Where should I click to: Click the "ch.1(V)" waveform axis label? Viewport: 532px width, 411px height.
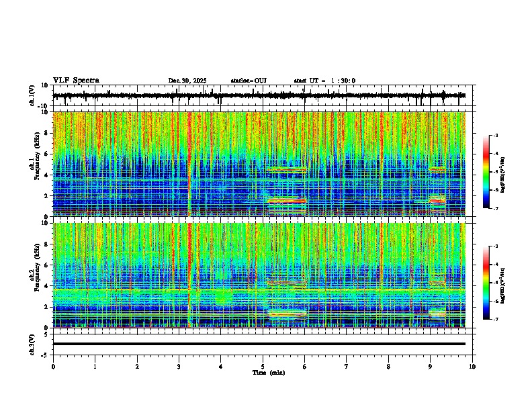[x=32, y=95]
